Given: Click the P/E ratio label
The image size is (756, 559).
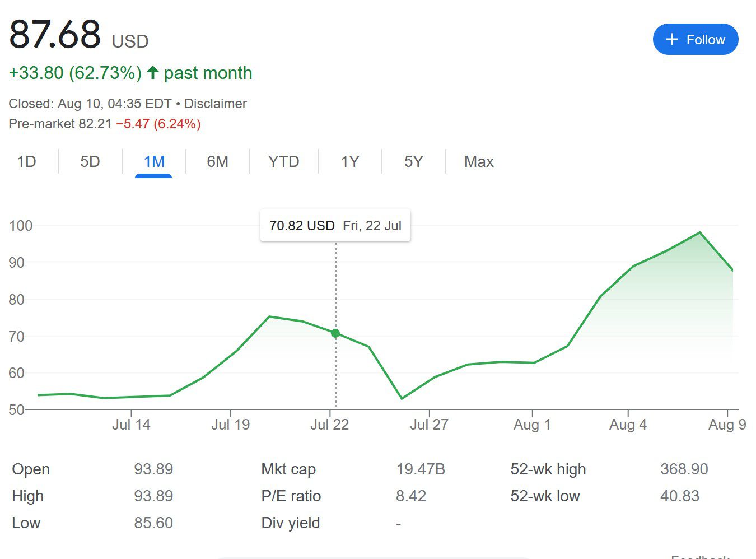Looking at the screenshot, I should point(291,496).
